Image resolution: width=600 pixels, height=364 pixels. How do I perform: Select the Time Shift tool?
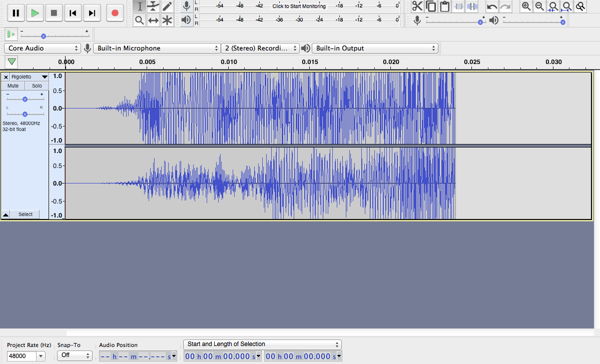(153, 20)
